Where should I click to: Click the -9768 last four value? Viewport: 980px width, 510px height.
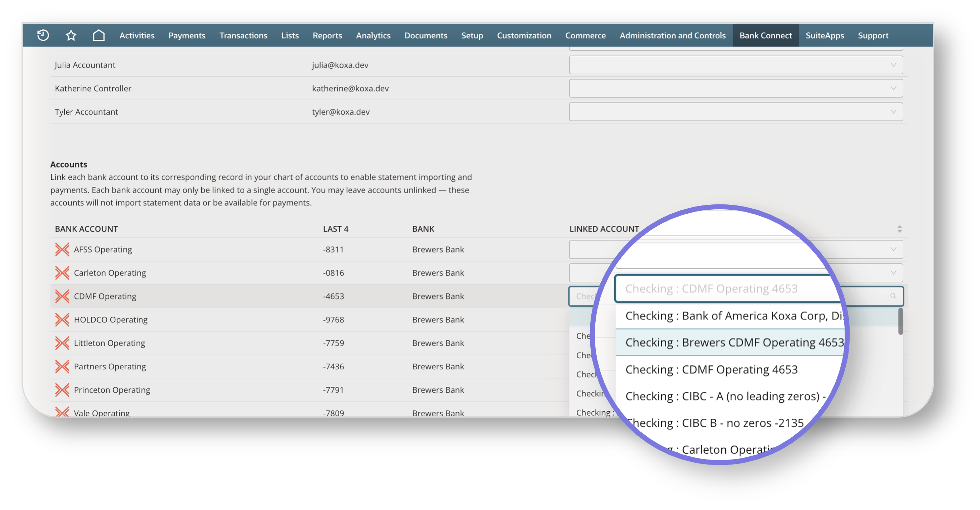pos(333,320)
